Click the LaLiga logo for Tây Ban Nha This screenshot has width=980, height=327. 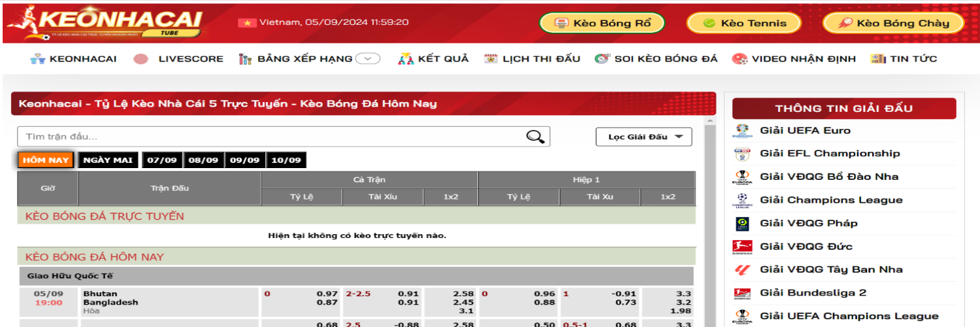coord(743,269)
